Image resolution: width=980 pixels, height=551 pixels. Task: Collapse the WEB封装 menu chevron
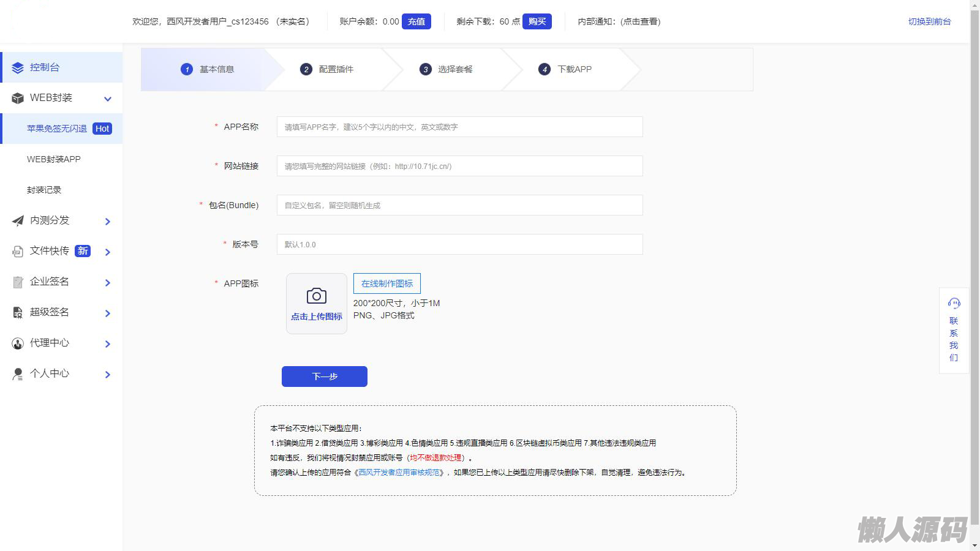click(108, 99)
